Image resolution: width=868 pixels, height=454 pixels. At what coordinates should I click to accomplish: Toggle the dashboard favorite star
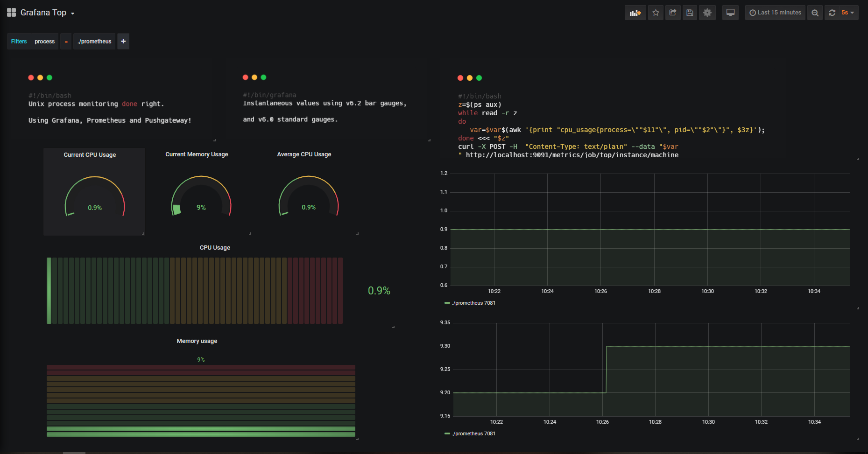(x=655, y=13)
